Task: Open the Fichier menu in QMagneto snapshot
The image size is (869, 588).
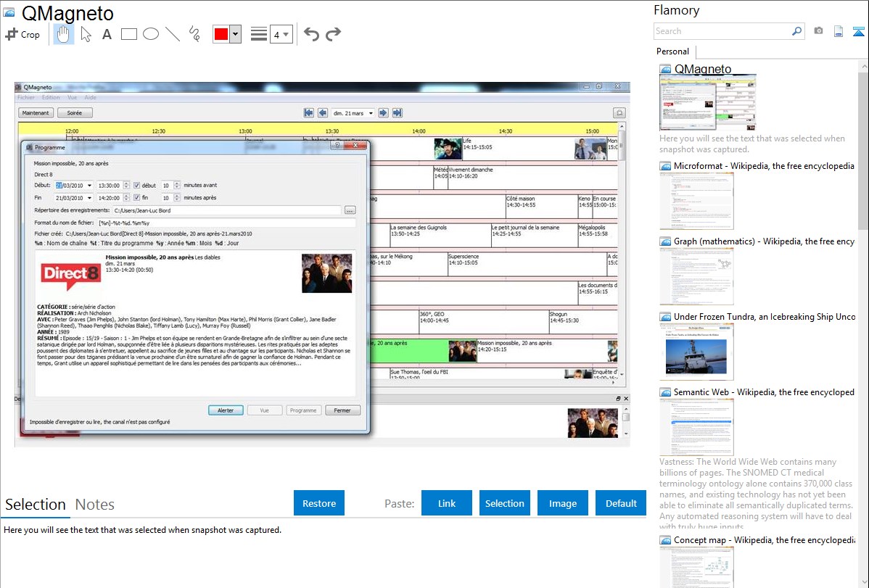Action: pos(26,98)
